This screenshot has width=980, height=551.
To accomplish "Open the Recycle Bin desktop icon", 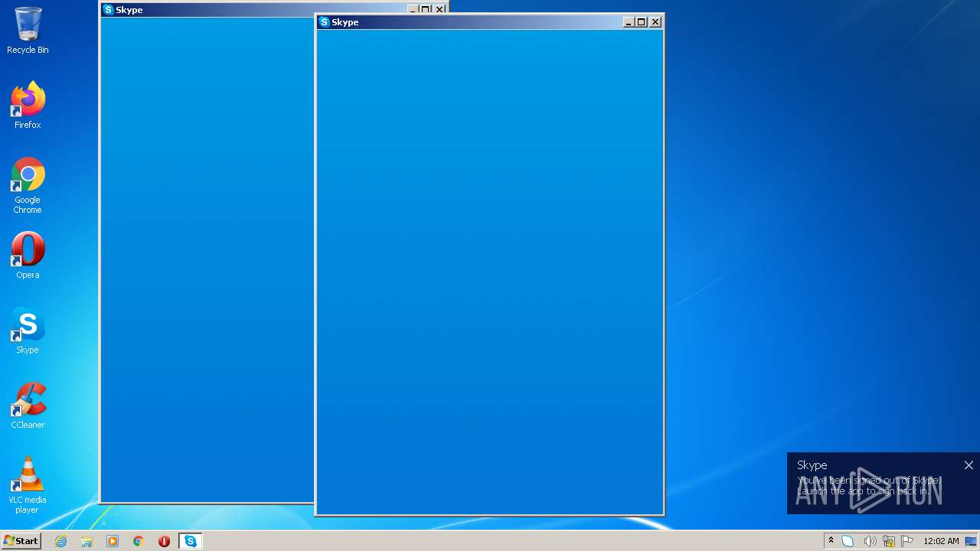I will (28, 31).
